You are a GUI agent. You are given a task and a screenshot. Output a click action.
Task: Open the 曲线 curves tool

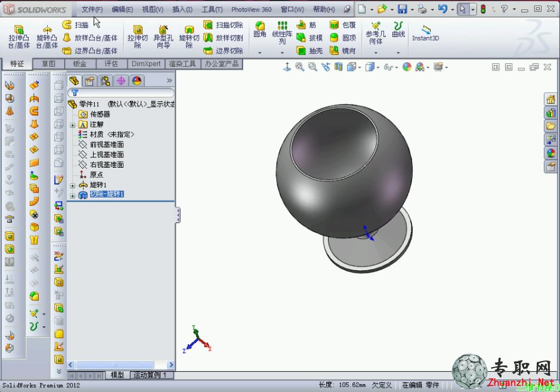(398, 29)
